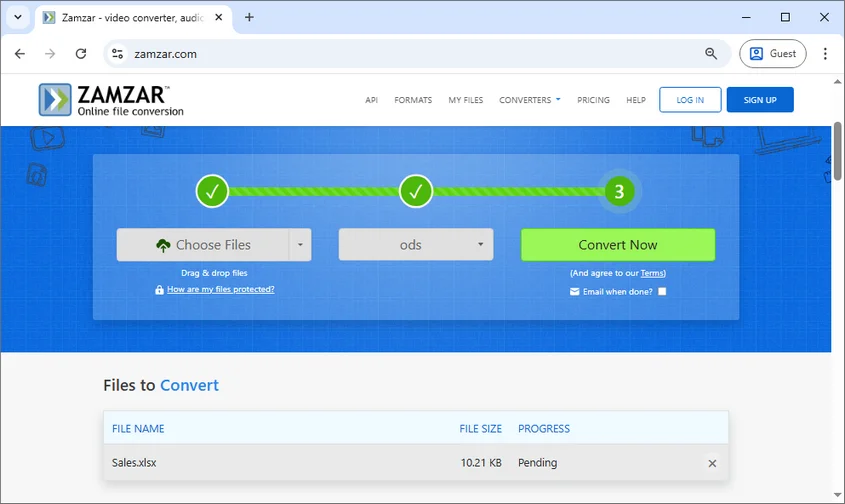Click the scrollbar down arrow
The width and height of the screenshot is (845, 504).
837,494
